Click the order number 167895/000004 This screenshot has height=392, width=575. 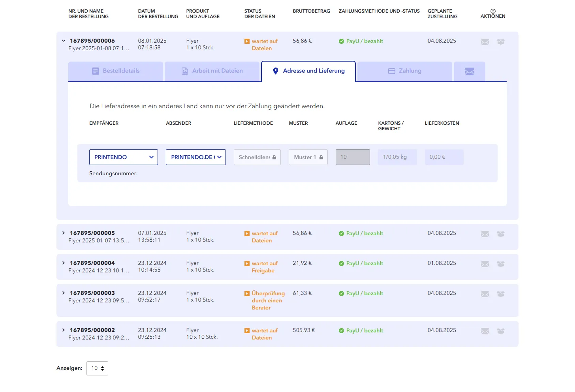click(x=92, y=263)
